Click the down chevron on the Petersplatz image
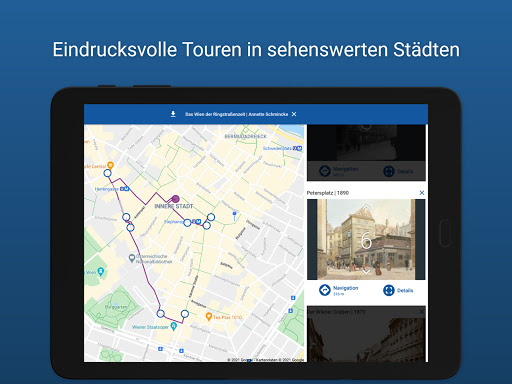This screenshot has width=512, height=384. [x=366, y=272]
